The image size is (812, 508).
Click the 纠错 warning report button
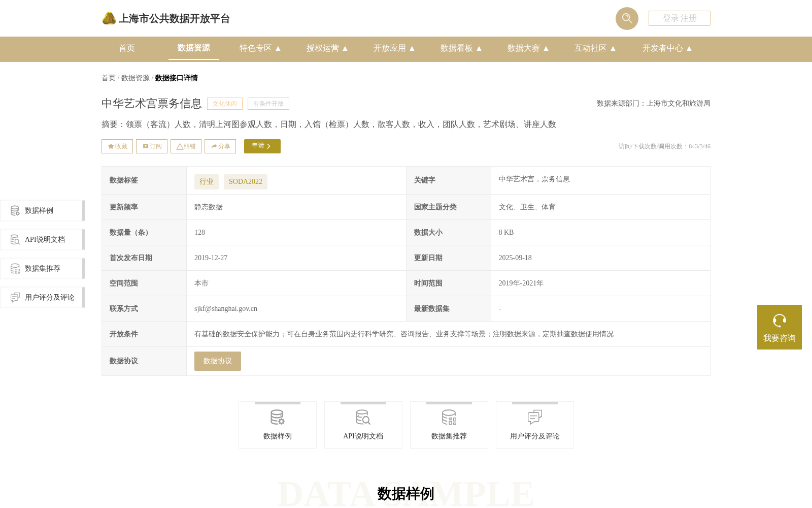tap(186, 146)
